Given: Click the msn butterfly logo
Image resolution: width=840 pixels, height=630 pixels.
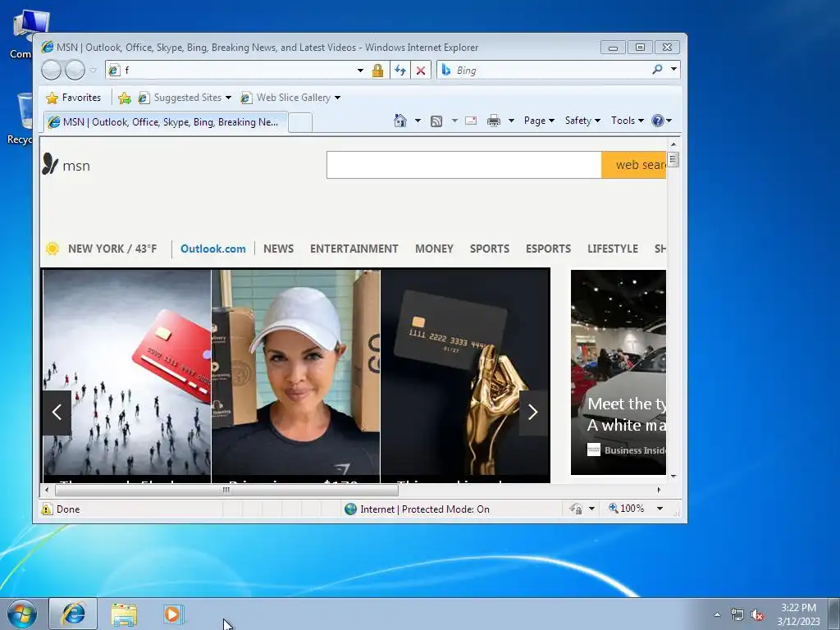Looking at the screenshot, I should pyautogui.click(x=50, y=164).
